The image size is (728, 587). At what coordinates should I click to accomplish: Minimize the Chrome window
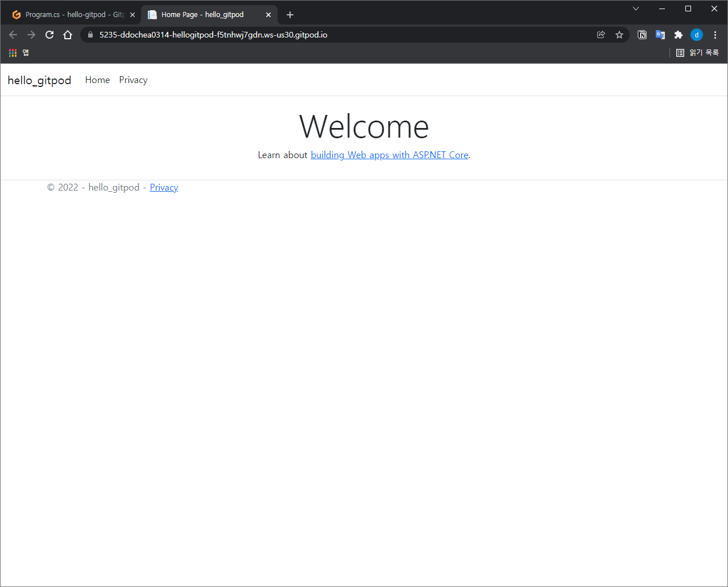coord(662,9)
